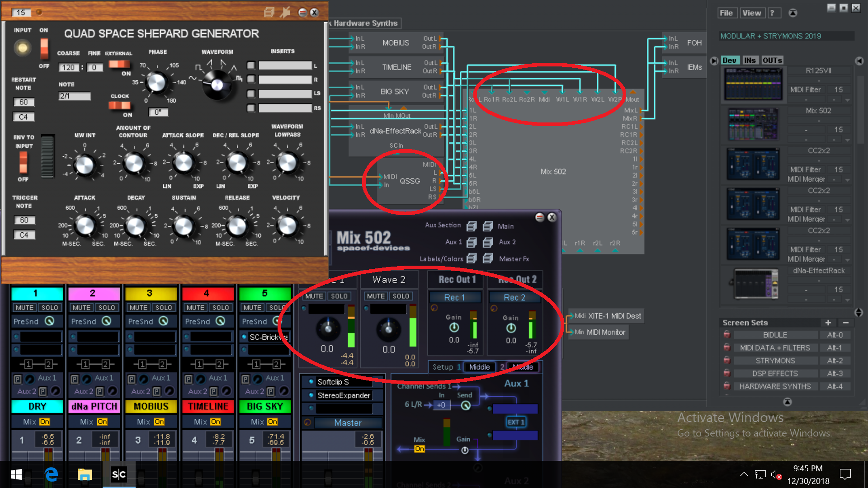Image resolution: width=868 pixels, height=488 pixels.
Task: Click the Labels/Colors preset list icon
Action: pyautogui.click(x=472, y=258)
